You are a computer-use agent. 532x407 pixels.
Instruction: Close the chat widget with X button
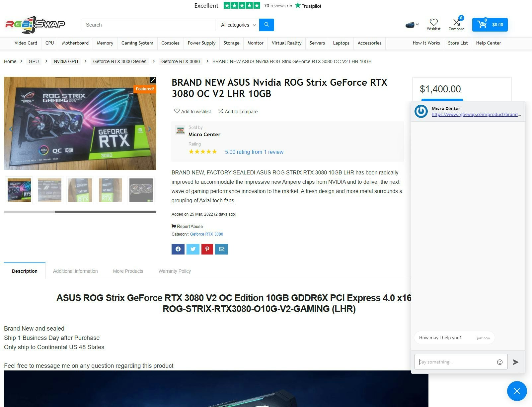click(x=517, y=391)
